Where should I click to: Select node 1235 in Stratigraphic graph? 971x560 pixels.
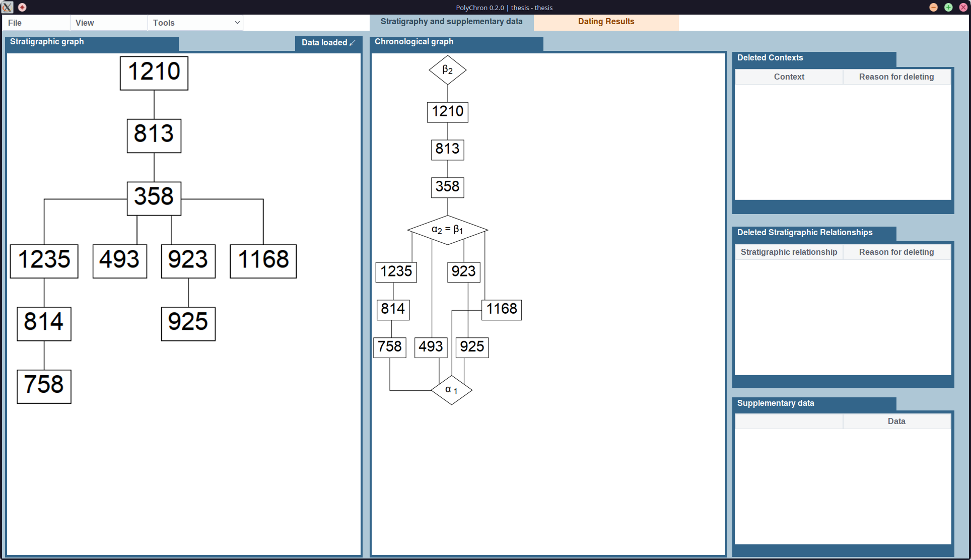tap(44, 261)
